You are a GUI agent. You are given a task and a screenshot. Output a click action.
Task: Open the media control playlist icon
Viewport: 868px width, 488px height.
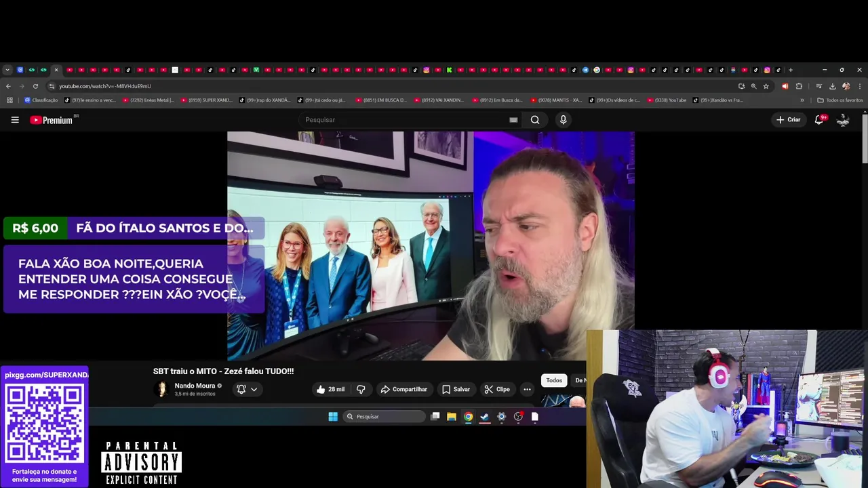click(x=818, y=86)
